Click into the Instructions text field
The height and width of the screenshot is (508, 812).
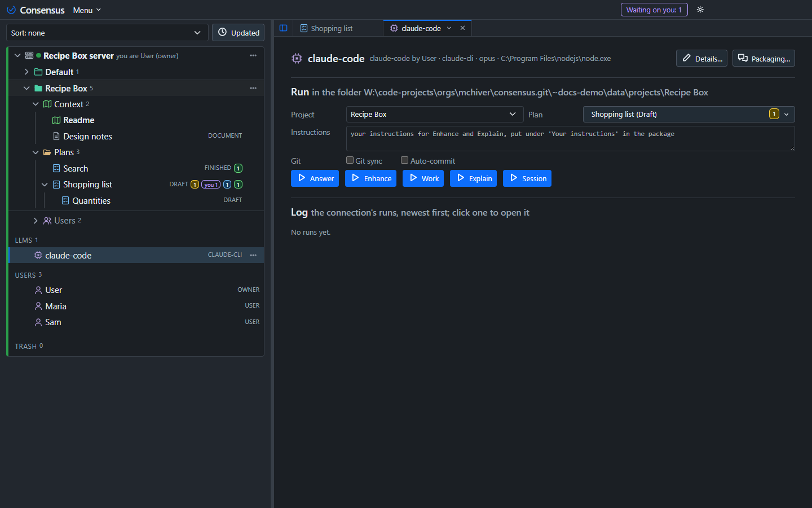coord(570,138)
